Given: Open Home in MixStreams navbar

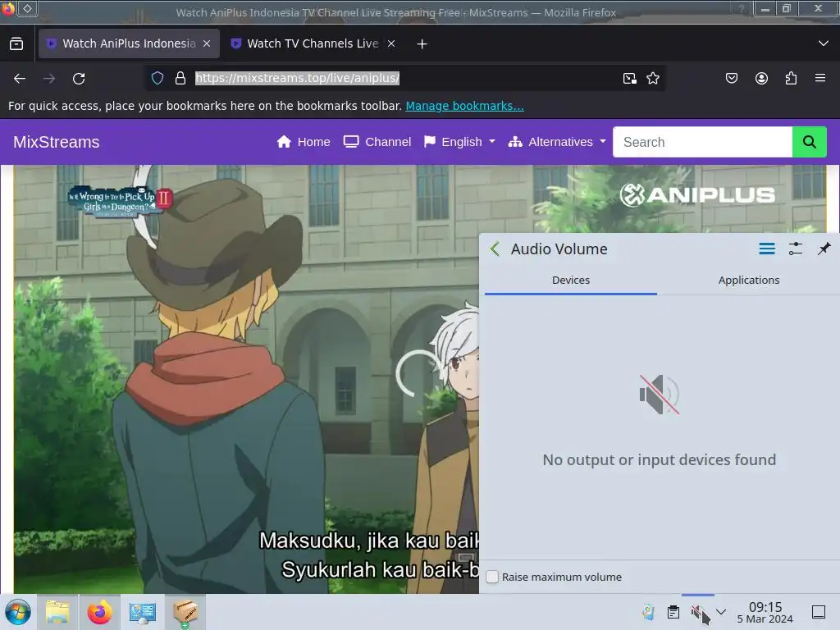Looking at the screenshot, I should (304, 142).
